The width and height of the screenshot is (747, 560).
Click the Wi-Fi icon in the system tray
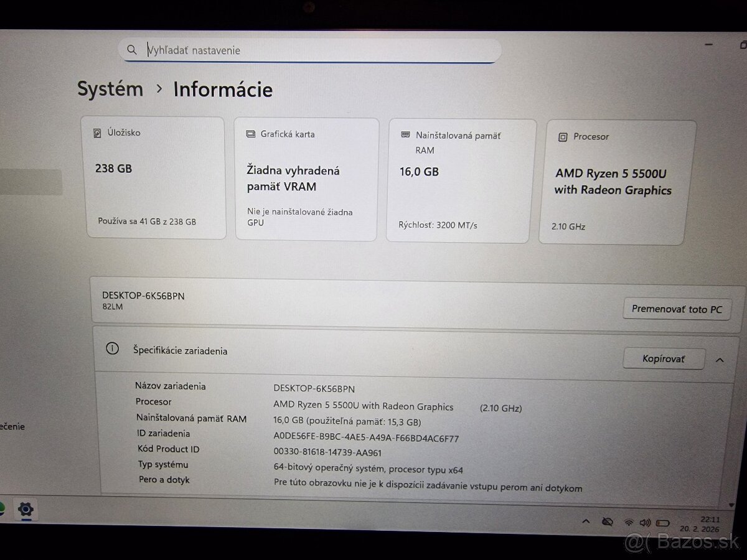pyautogui.click(x=628, y=522)
